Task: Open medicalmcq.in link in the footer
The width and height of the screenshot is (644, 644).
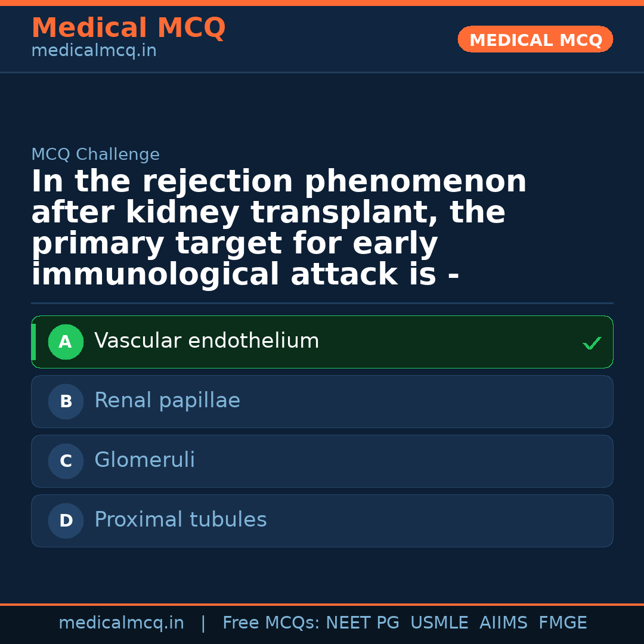Action: pos(121,623)
